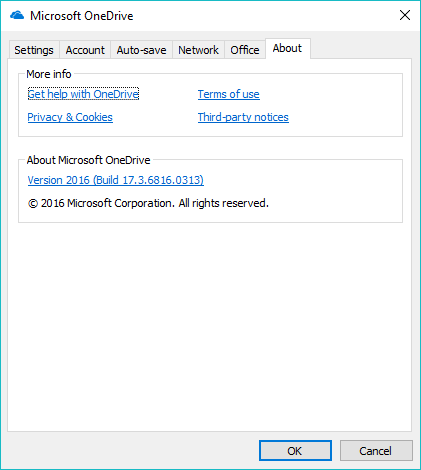Open Privacy & Cookies link
Screen dimensions: 421x470
(70, 117)
